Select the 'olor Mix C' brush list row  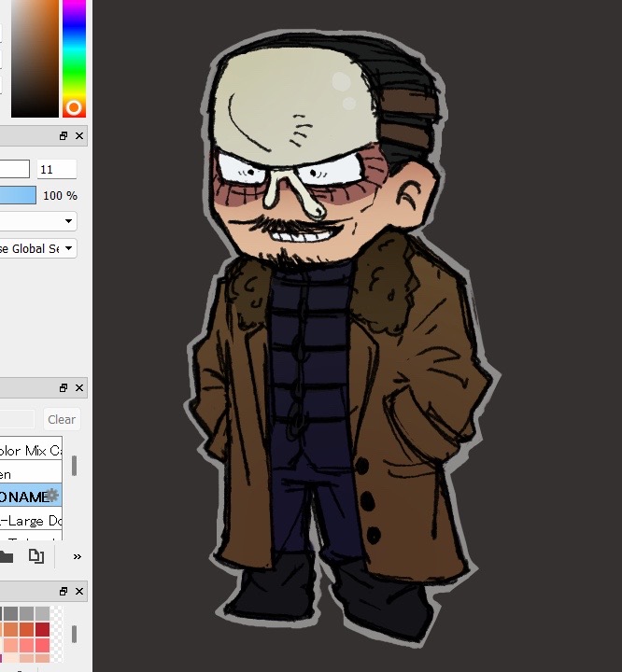click(31, 449)
